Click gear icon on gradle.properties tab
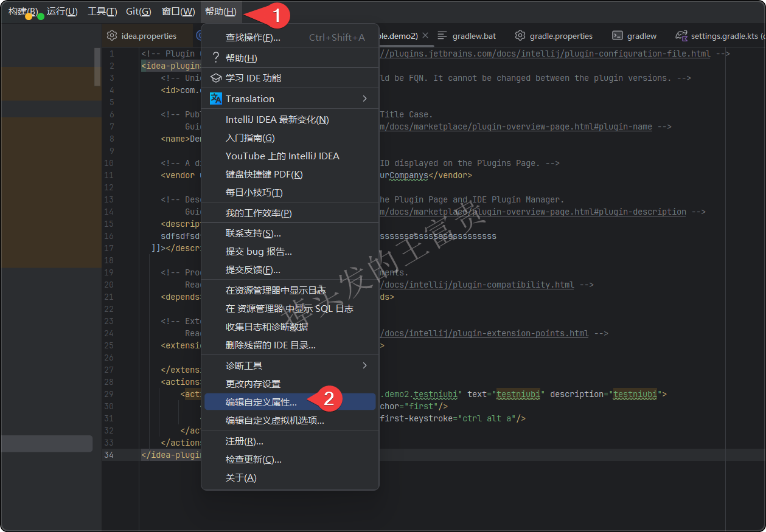The image size is (766, 532). pyautogui.click(x=520, y=36)
